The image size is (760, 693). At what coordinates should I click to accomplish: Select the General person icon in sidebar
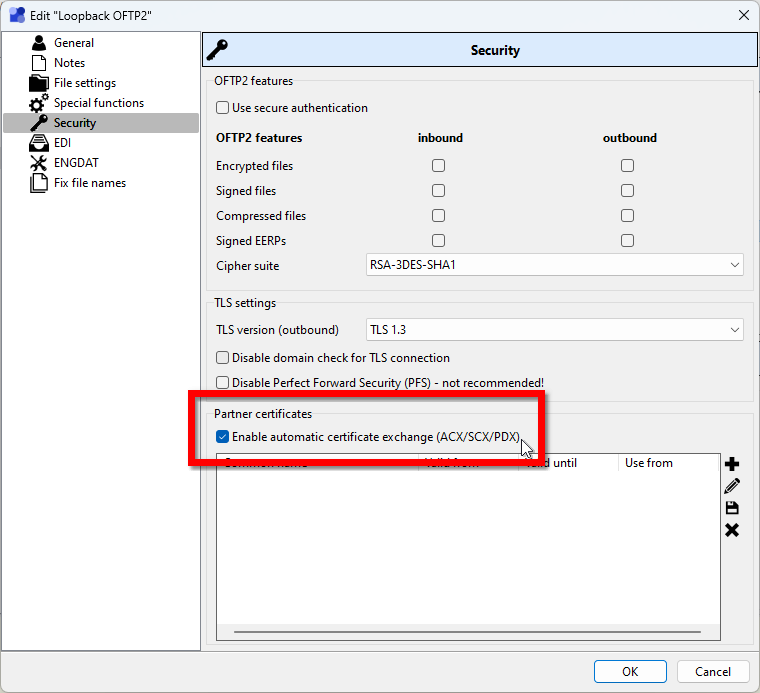pos(39,43)
